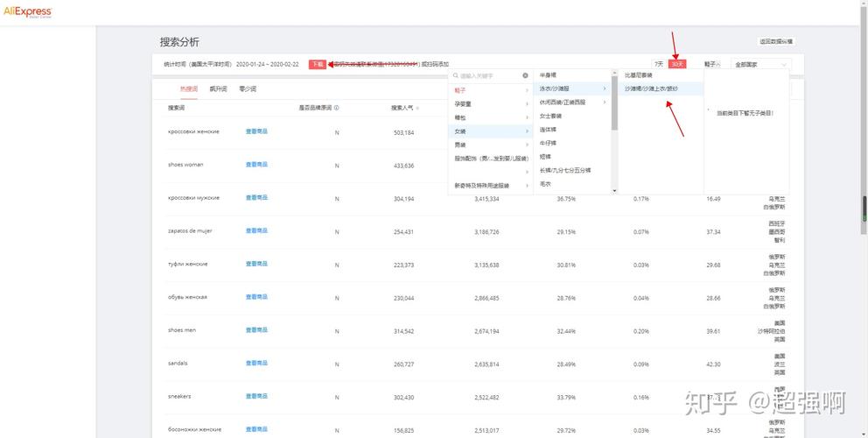Select the 30天 time range

(x=677, y=64)
